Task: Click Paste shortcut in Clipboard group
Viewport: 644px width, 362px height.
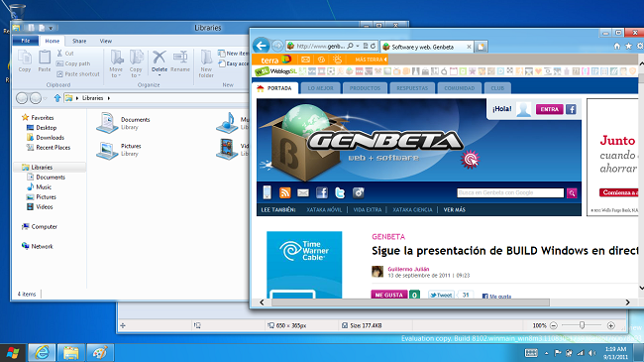Action: [78, 74]
